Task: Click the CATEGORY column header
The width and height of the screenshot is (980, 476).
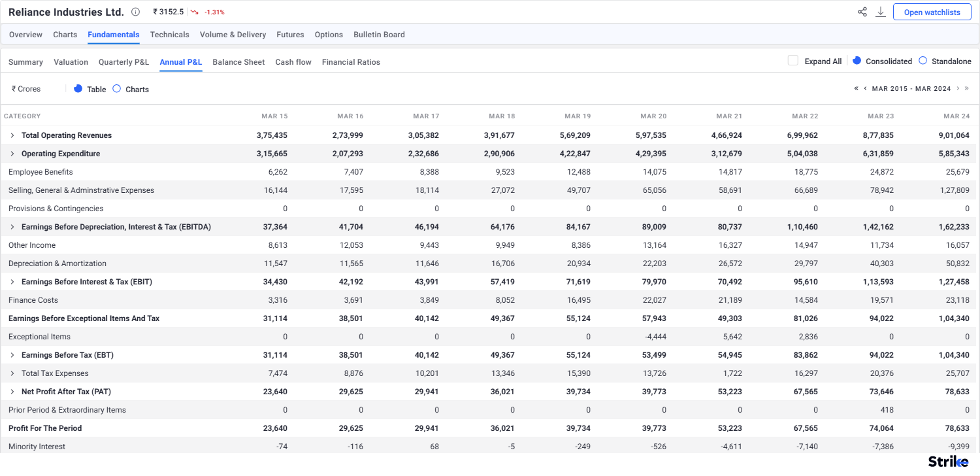Action: [22, 116]
